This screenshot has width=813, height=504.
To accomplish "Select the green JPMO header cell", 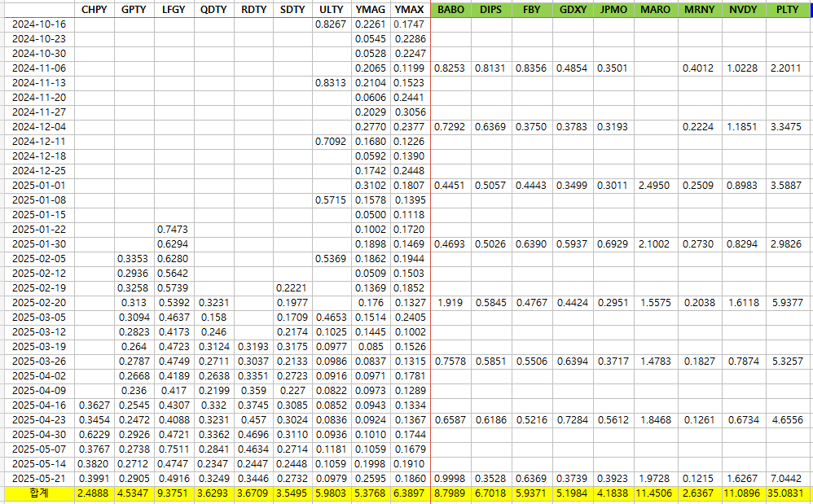I will (613, 9).
